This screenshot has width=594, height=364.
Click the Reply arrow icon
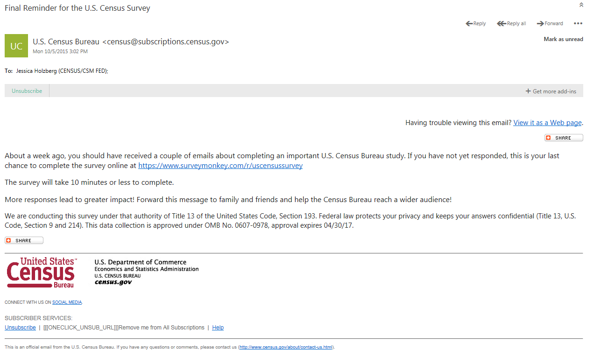(x=469, y=24)
